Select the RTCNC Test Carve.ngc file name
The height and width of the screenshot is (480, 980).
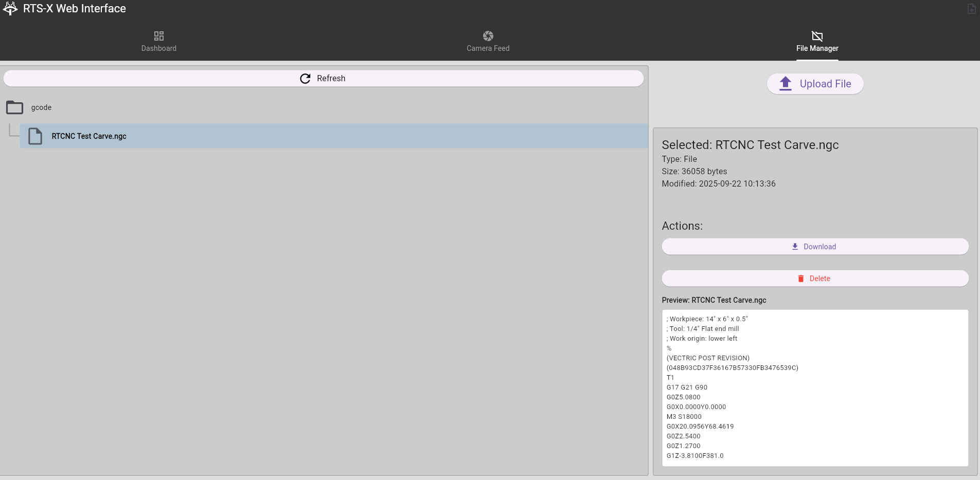click(89, 136)
